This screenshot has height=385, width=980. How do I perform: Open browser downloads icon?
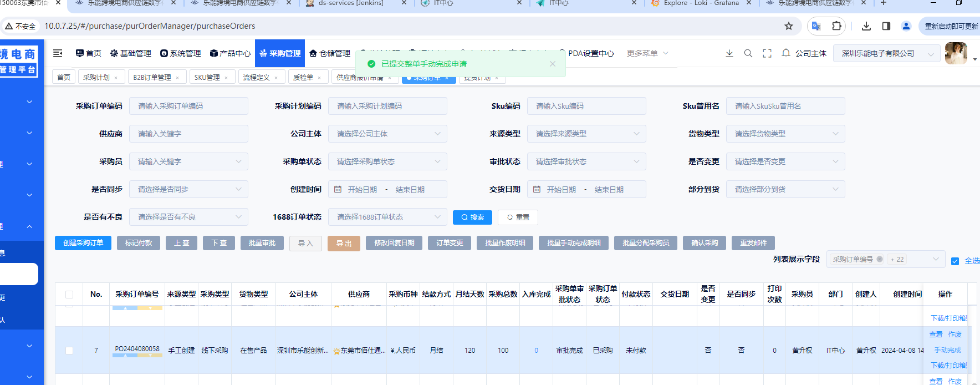[x=866, y=26]
